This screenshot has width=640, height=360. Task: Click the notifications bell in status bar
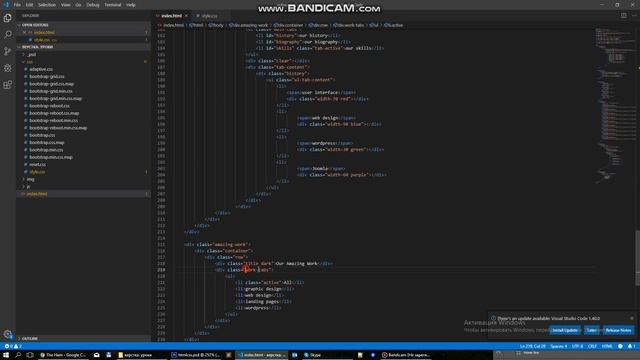(631, 346)
